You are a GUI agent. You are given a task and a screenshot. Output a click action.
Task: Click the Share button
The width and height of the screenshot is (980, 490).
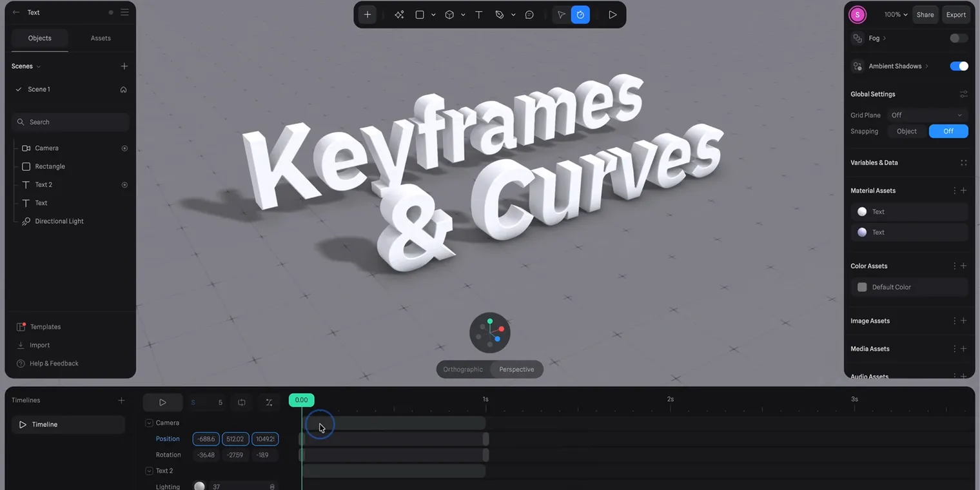925,14
